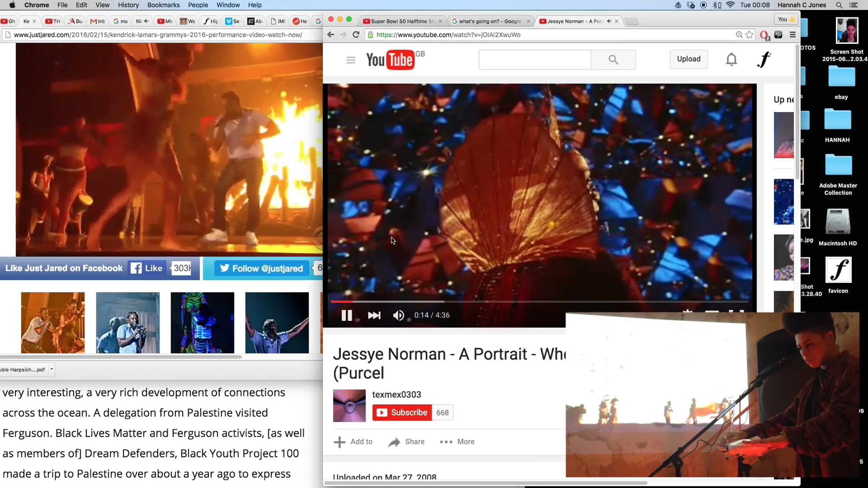
Task: Go back in the YouTube browser window
Action: coord(330,35)
